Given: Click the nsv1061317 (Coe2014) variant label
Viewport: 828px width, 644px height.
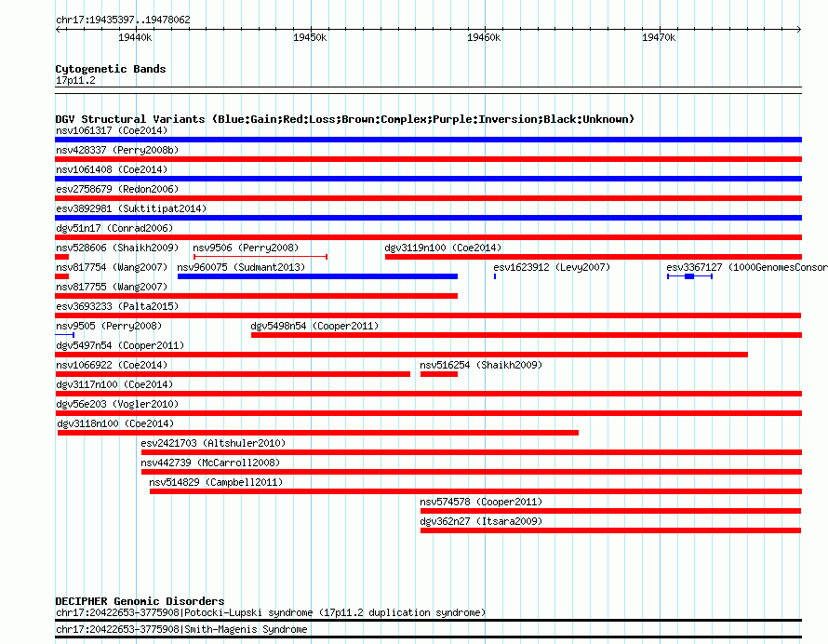Looking at the screenshot, I should tap(112, 130).
